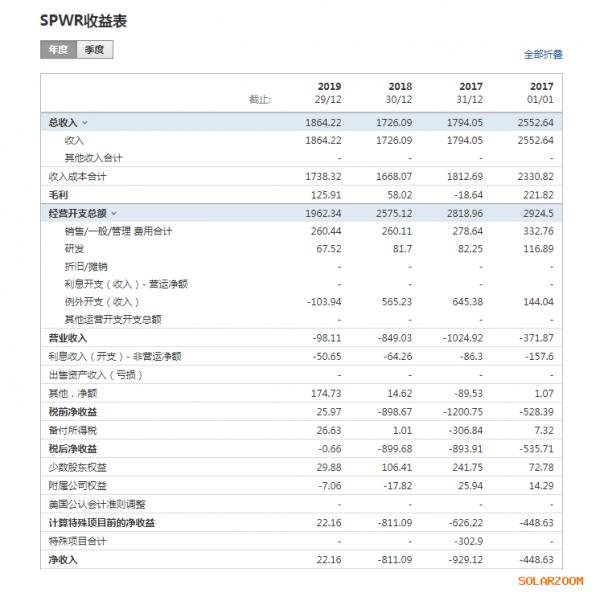
Task: Collapse the 总收入 row chevron
Action: click(x=85, y=123)
